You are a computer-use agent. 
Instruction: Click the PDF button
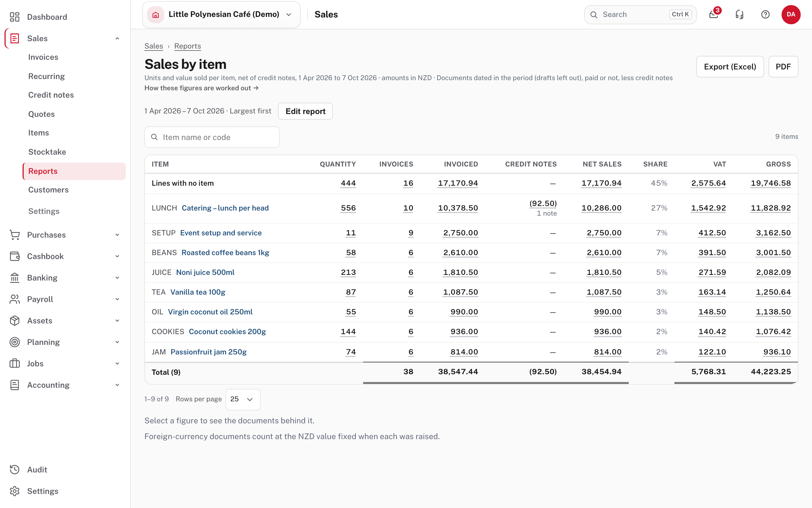783,67
